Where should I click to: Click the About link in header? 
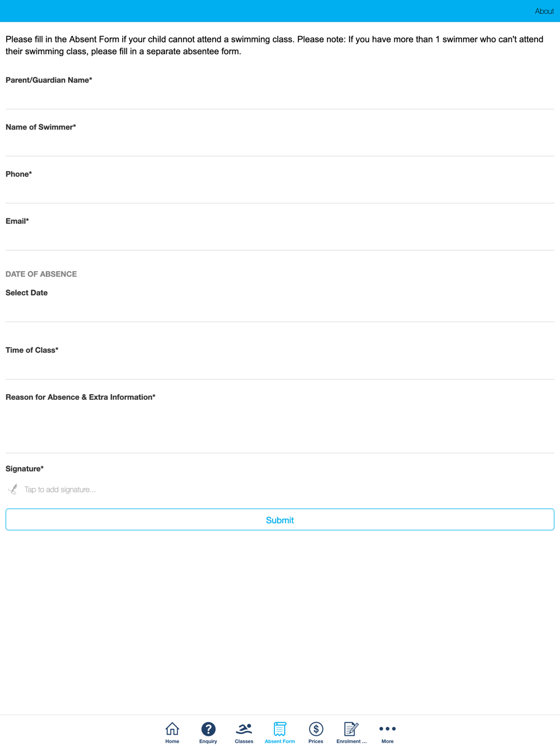point(544,11)
